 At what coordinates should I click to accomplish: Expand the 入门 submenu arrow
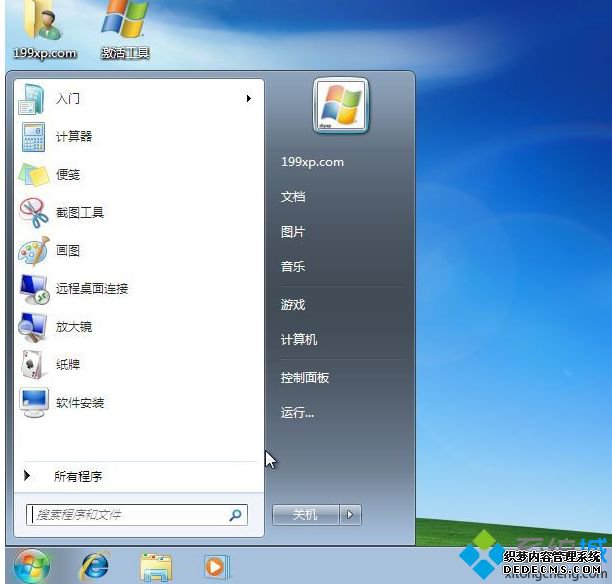click(249, 99)
